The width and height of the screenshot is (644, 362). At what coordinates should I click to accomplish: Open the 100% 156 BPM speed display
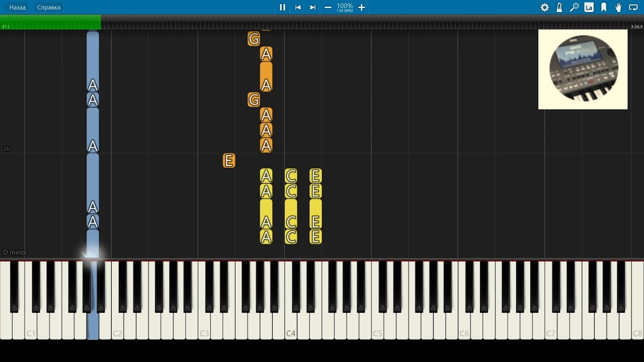click(x=345, y=8)
